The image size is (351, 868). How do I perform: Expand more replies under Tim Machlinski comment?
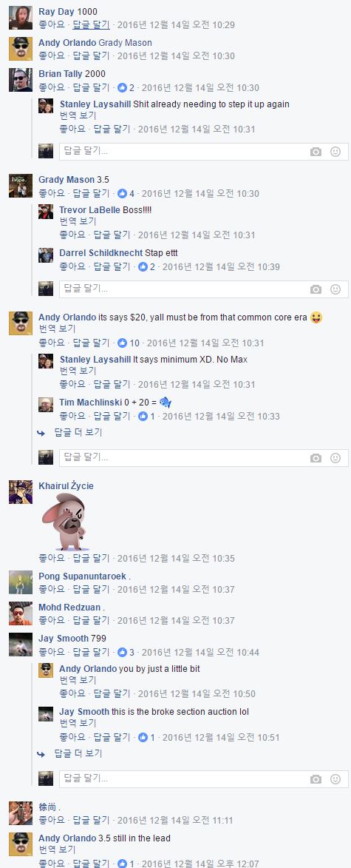pos(78,432)
